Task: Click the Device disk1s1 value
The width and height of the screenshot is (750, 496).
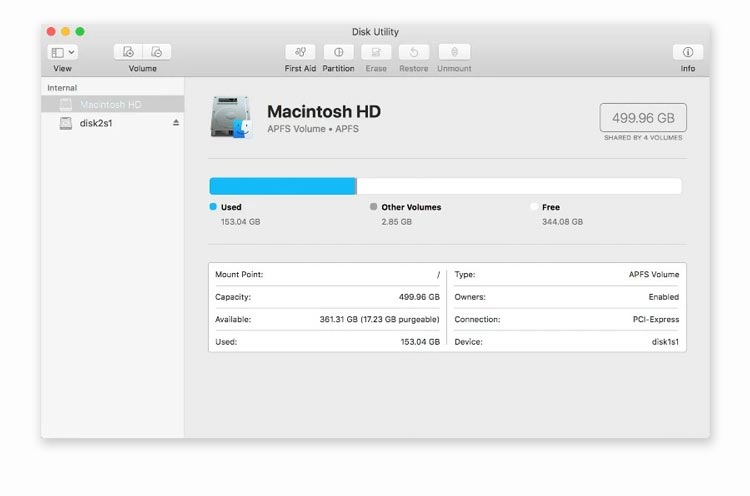Action: 665,342
